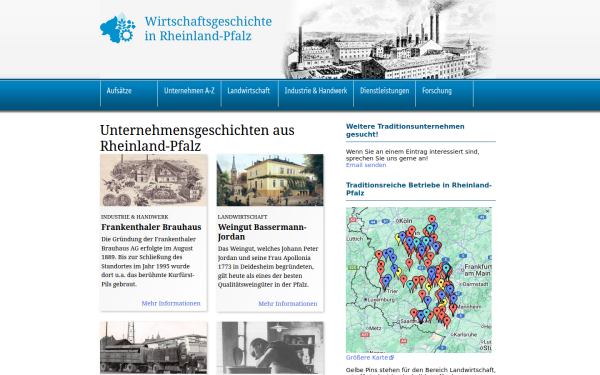Image resolution: width=600 pixels, height=375 pixels.
Task: Click the external-link icon beside Größere Karte
Action: click(391, 358)
